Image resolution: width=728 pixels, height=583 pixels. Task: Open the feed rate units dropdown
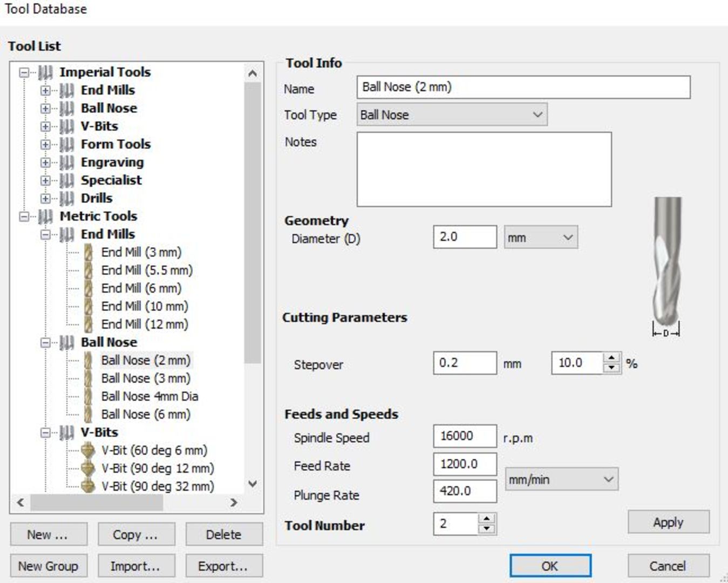click(561, 479)
